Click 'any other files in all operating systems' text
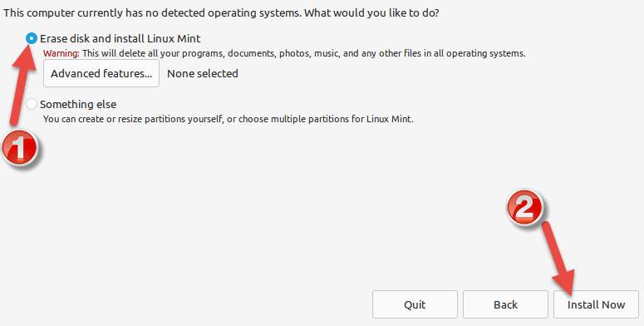This screenshot has height=326, width=644. click(443, 53)
